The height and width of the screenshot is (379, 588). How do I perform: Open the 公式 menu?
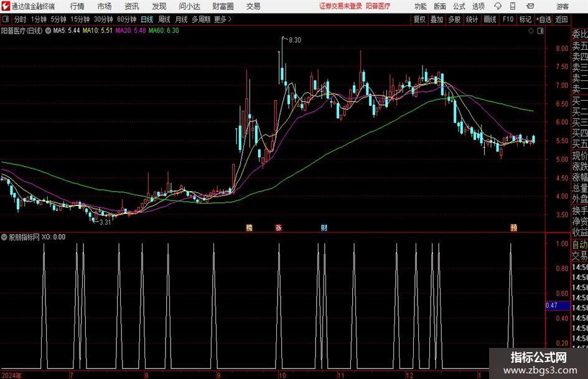coord(459,6)
